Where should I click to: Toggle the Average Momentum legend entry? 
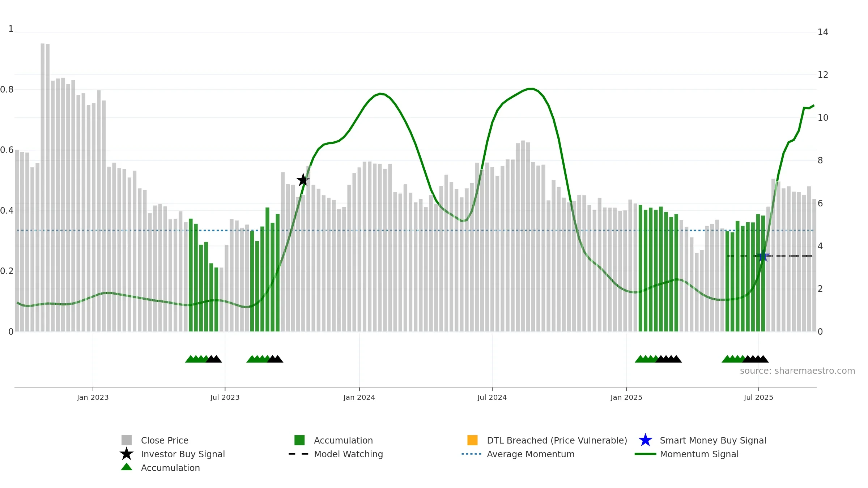(518, 454)
